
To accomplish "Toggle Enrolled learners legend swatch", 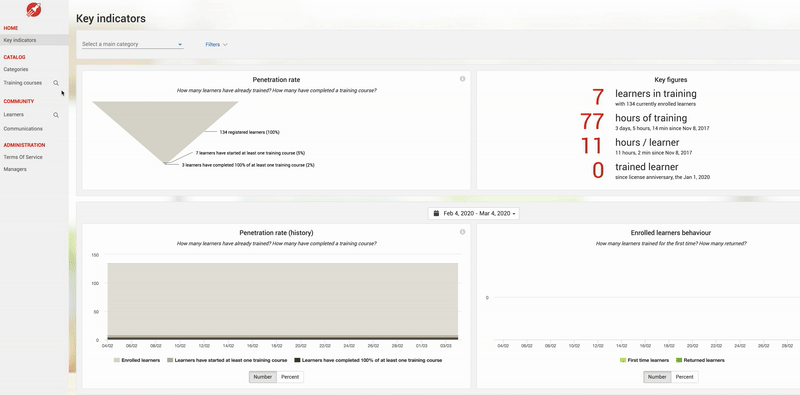I will (116, 360).
